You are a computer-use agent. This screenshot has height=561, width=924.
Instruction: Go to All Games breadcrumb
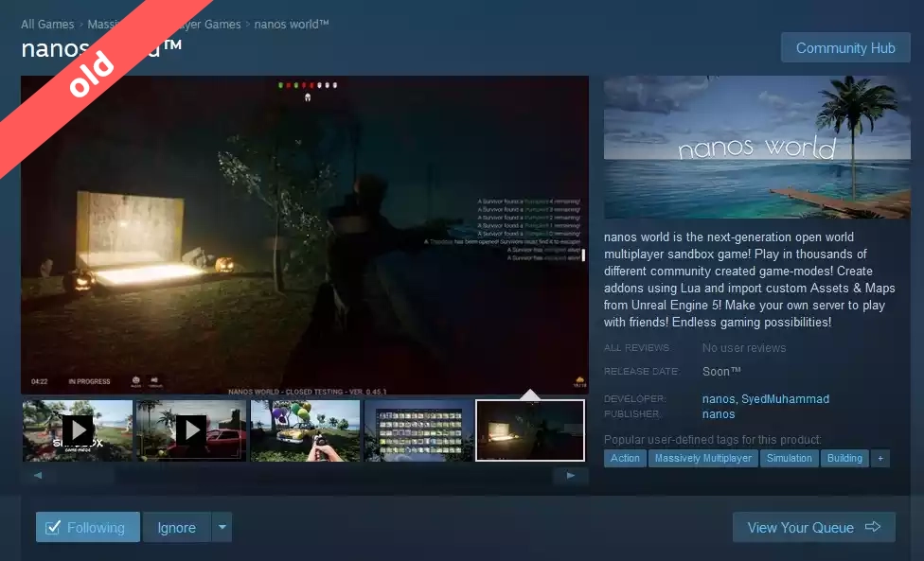(x=47, y=25)
